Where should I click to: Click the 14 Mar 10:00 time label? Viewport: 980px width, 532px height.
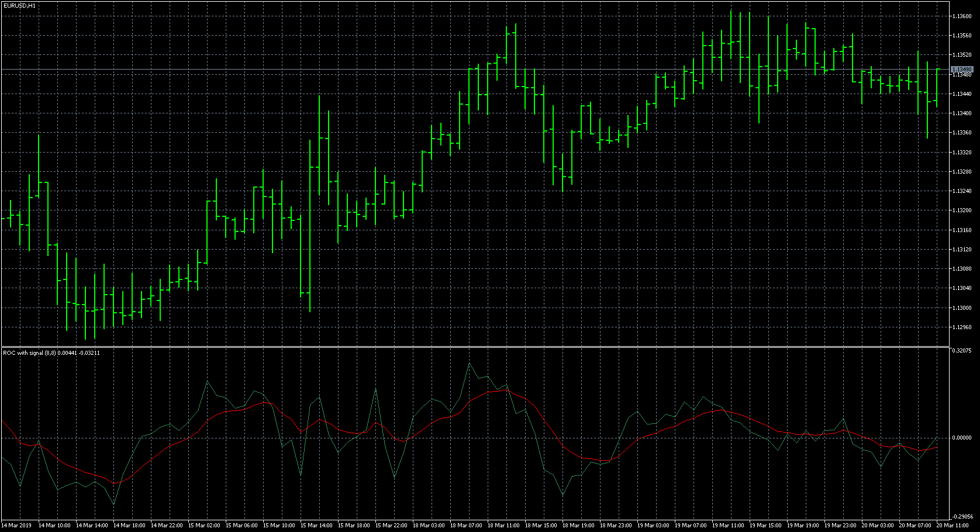[54, 526]
